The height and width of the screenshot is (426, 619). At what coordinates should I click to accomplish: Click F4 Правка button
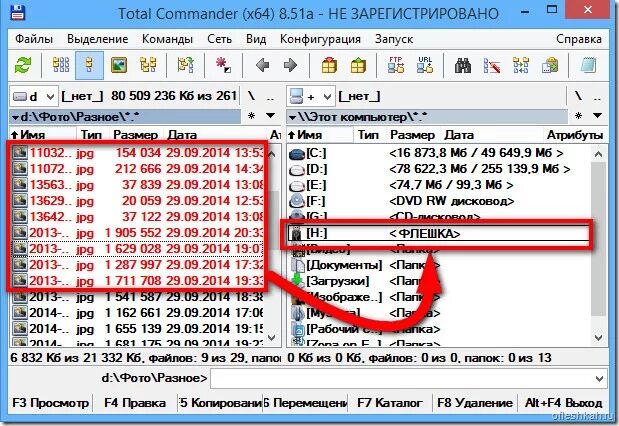pos(135,403)
